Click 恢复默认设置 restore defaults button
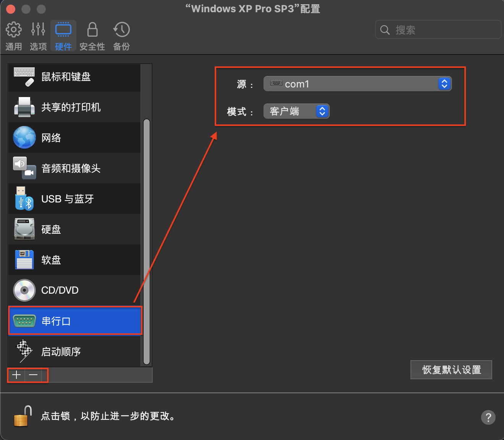 click(451, 370)
